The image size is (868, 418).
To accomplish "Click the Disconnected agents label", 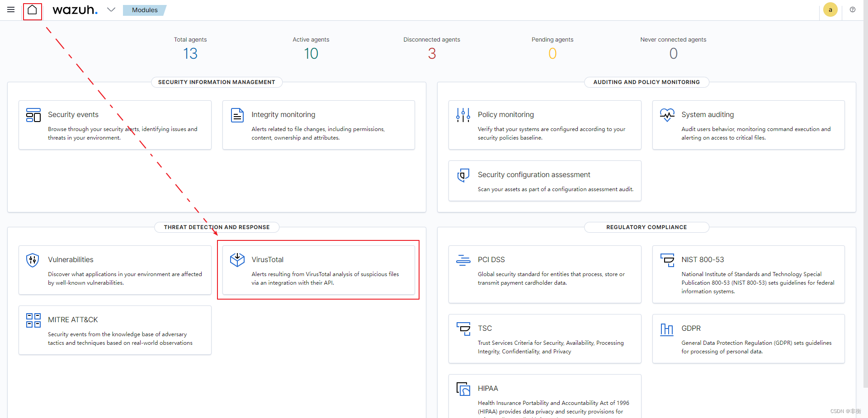I will 432,40.
